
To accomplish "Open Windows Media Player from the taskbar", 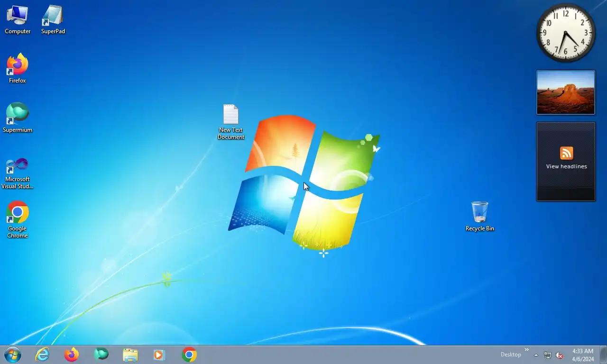I will pos(160,355).
